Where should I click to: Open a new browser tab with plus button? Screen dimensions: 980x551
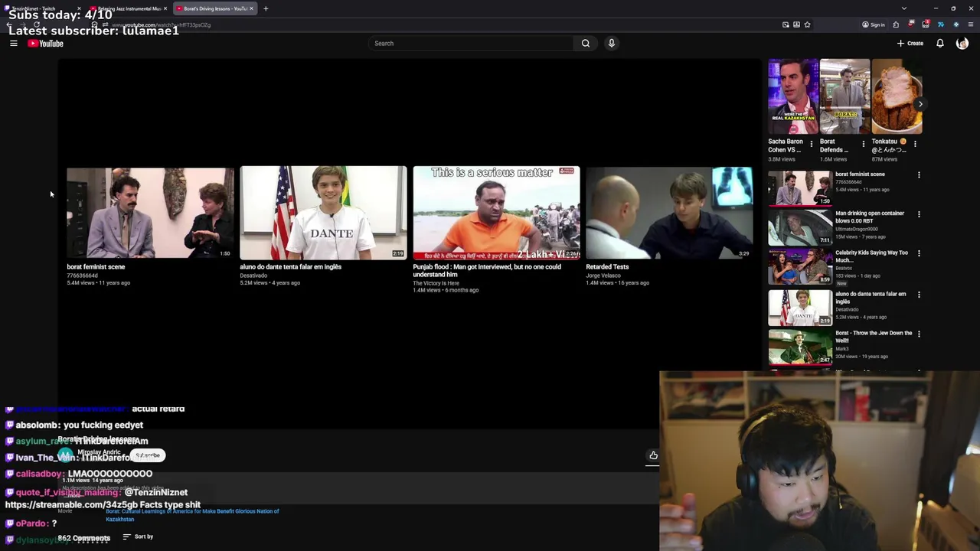click(266, 8)
